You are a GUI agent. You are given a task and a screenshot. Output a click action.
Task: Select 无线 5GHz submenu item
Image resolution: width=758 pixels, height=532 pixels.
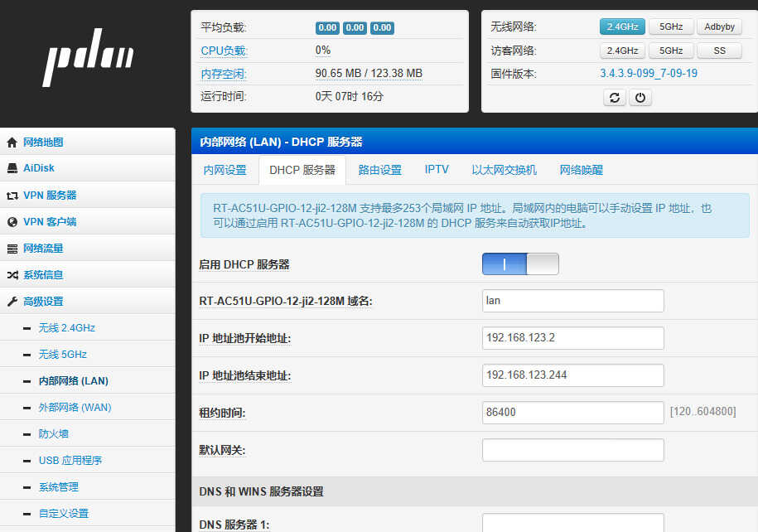pos(63,355)
